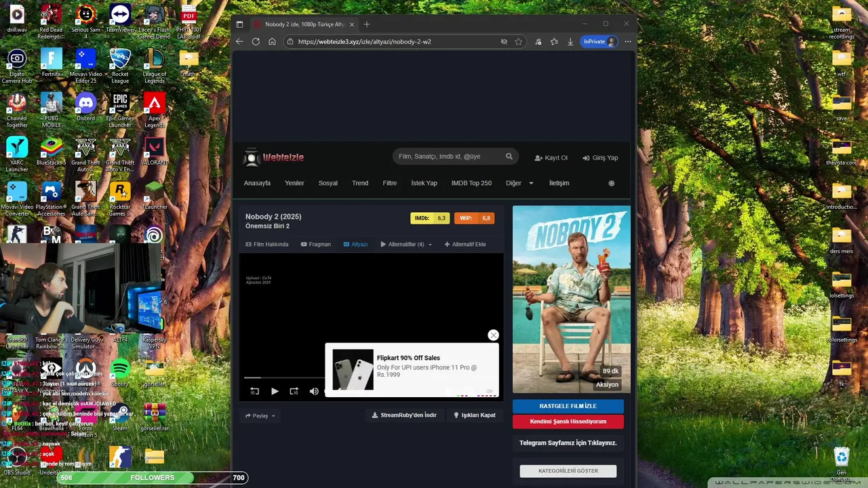
Task: Select Spotify desktop icon
Action: [x=120, y=373]
